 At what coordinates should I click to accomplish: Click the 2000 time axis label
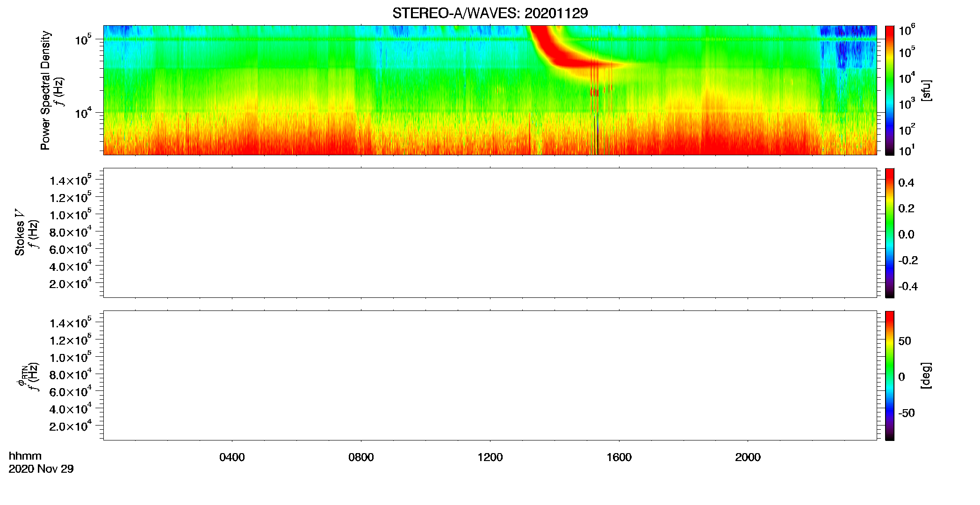tap(748, 457)
